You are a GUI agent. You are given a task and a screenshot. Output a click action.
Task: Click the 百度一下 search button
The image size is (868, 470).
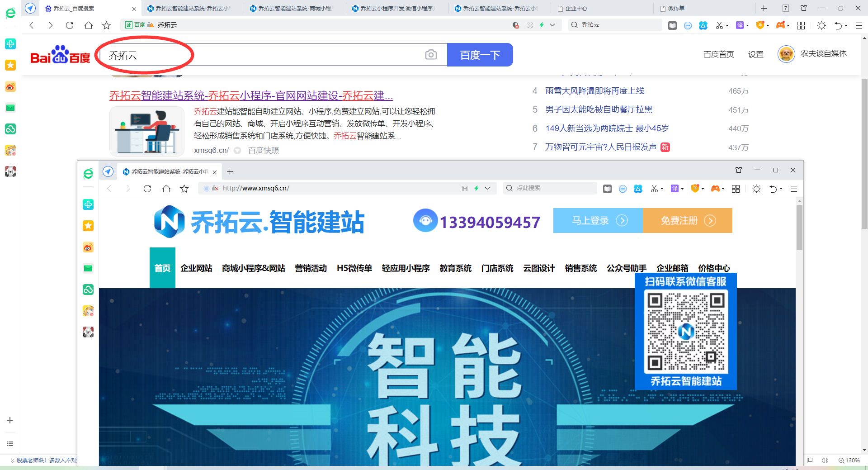(x=480, y=54)
